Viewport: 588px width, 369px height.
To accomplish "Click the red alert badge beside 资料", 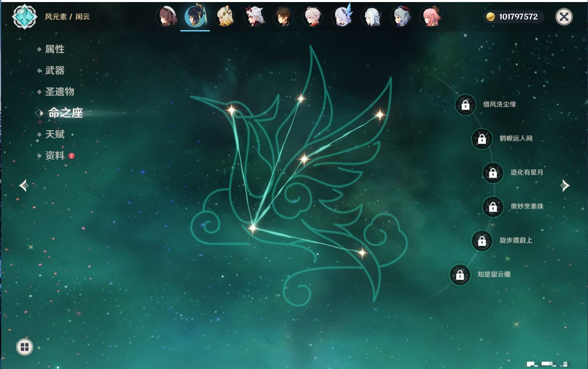I will [72, 156].
